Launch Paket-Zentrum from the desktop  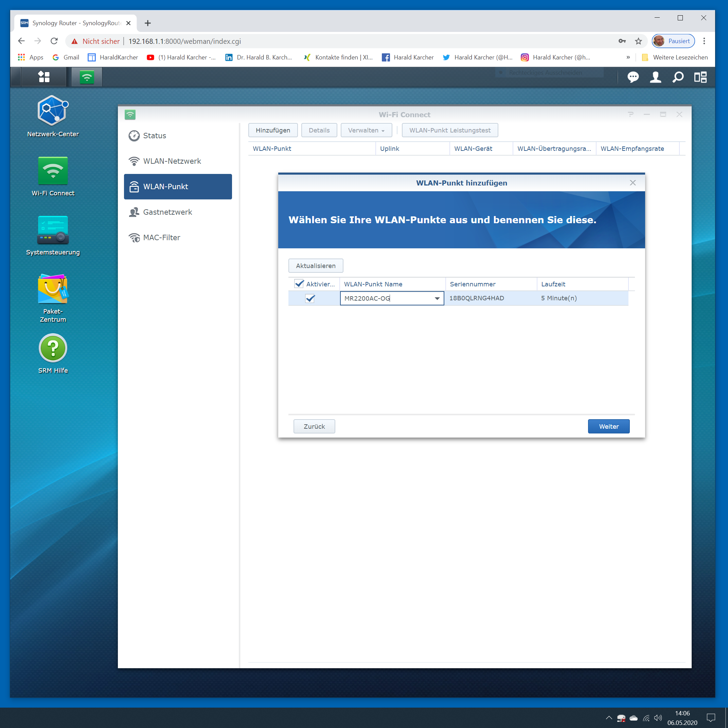pyautogui.click(x=53, y=289)
